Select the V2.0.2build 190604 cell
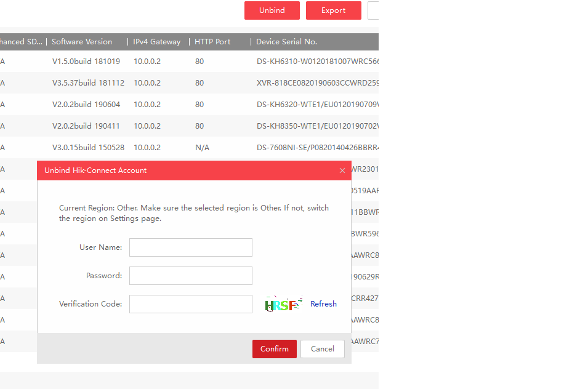The width and height of the screenshot is (588, 389). pyautogui.click(x=86, y=105)
